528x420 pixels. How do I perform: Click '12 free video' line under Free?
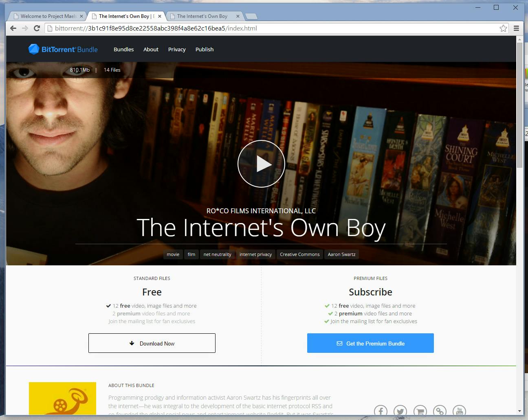point(152,306)
